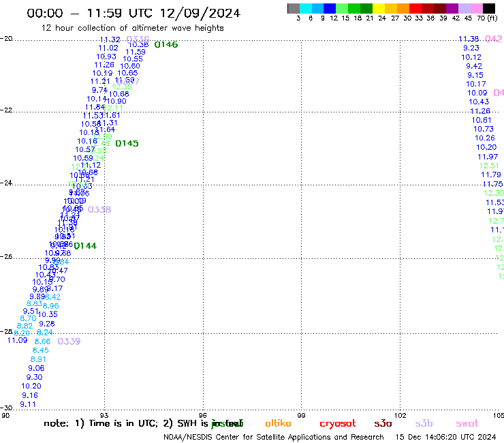Click the latitude axis label -24
This screenshot has width=504, height=443.
tap(6, 183)
